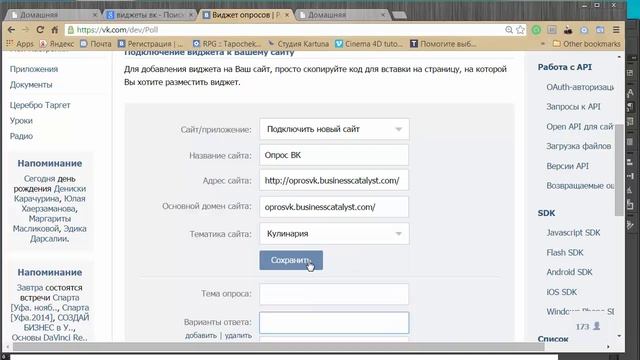Click the удалить link
This screenshot has height=360, width=640.
coord(238,336)
